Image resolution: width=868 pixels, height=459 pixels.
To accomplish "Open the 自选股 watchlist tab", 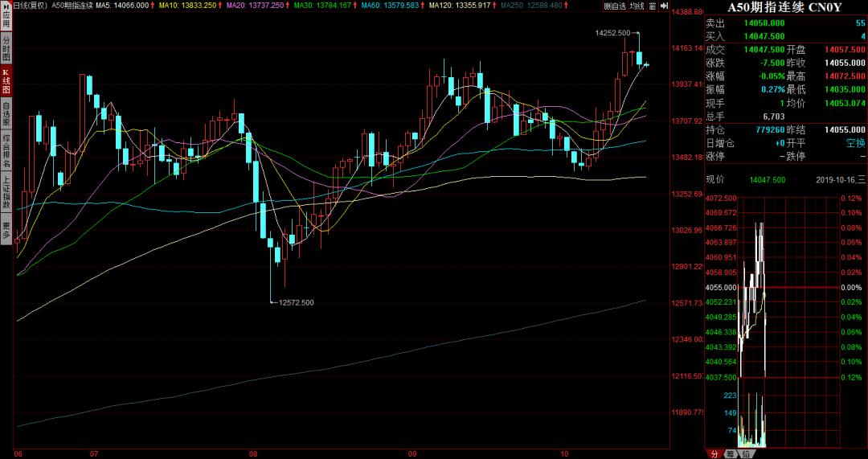I will [6, 113].
